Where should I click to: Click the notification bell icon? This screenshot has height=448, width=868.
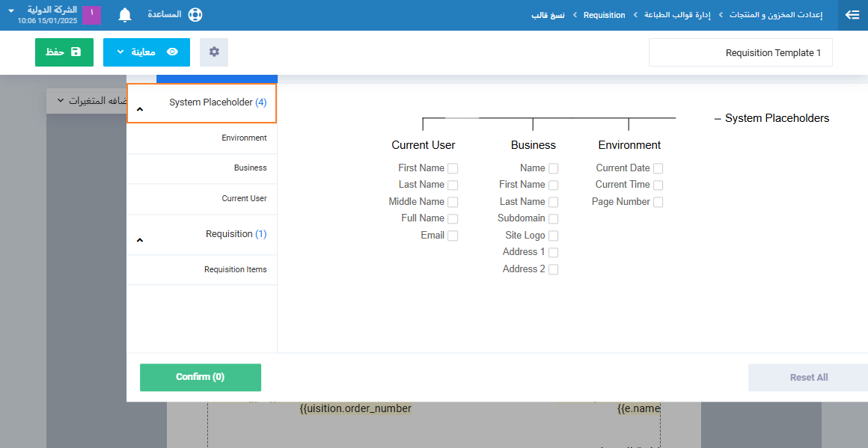(125, 15)
